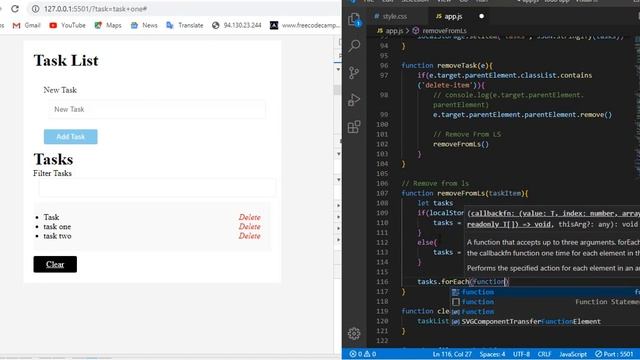Delete the 'task two' list item
Image resolution: width=640 pixels, height=360 pixels.
point(249,236)
